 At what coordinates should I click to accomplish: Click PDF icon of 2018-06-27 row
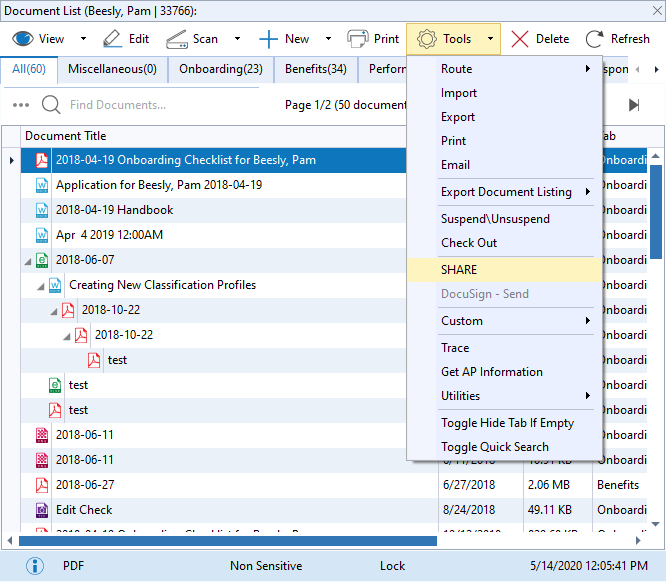(x=42, y=485)
